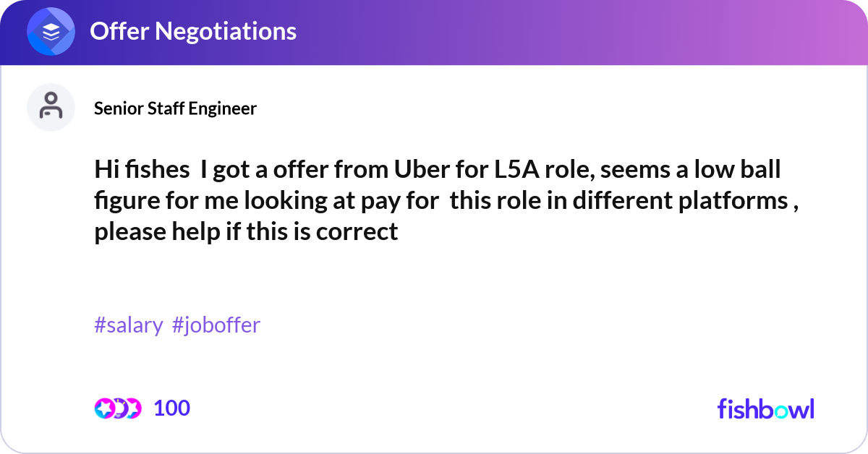
Task: Click the line 'please help if this is correct'
Action: coord(246,231)
